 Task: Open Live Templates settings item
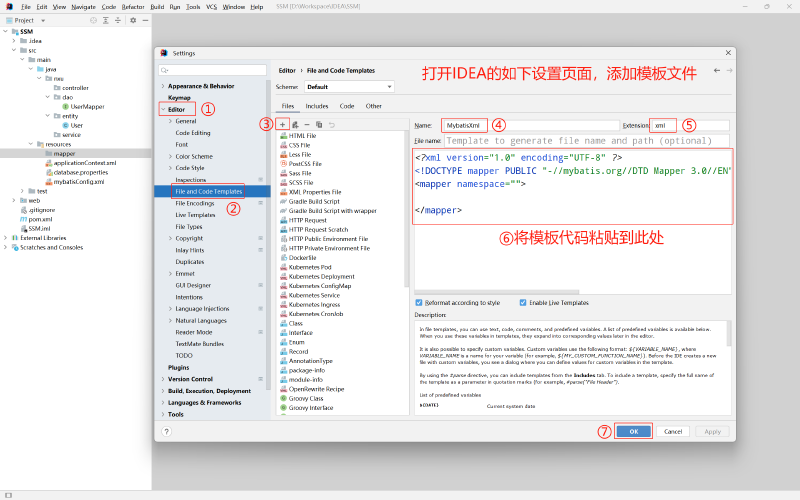click(x=195, y=215)
